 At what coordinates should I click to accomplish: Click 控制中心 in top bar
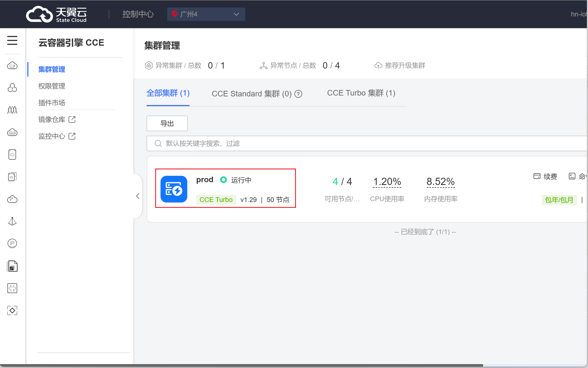pyautogui.click(x=138, y=14)
